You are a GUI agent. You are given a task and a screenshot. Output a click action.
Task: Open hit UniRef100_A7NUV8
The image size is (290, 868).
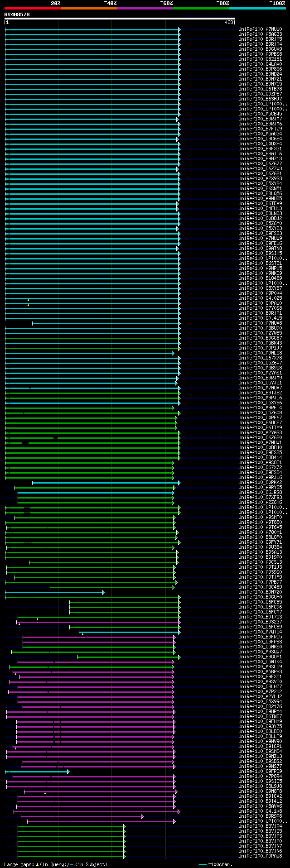pos(260,323)
